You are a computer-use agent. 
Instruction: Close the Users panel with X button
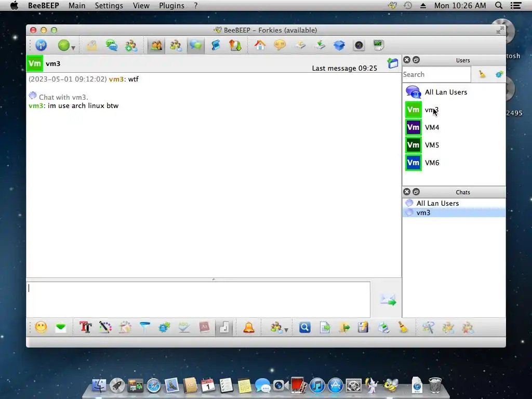(x=407, y=60)
